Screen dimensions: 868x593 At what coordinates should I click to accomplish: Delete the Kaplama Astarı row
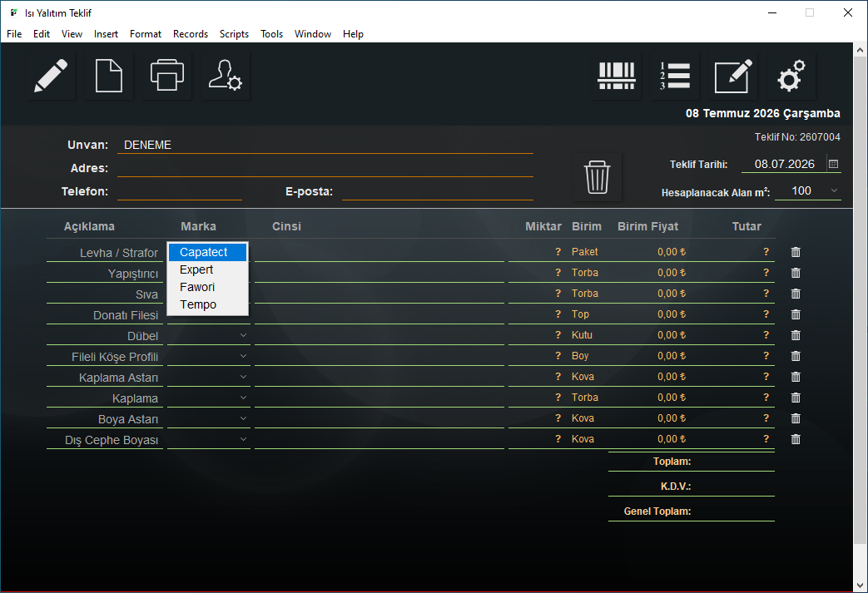point(796,377)
